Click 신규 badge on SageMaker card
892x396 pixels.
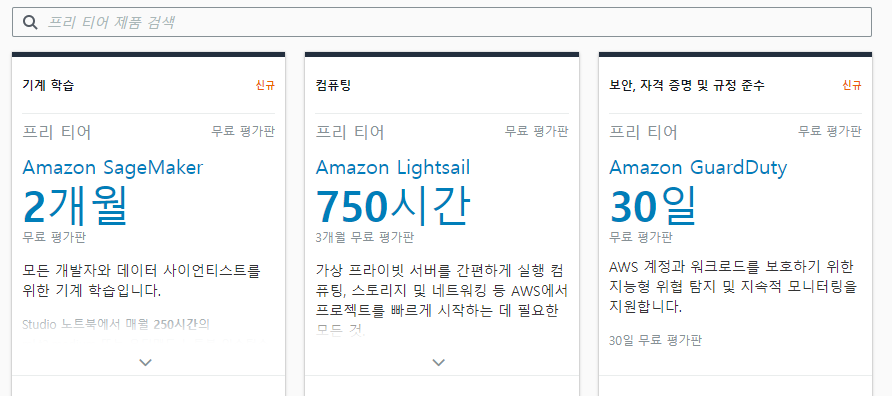click(x=265, y=86)
